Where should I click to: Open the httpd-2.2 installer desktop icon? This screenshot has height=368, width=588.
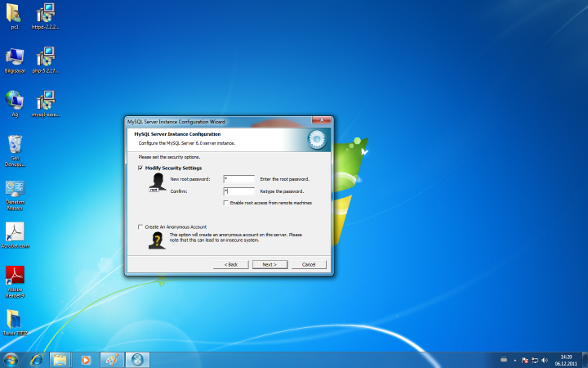(46, 14)
